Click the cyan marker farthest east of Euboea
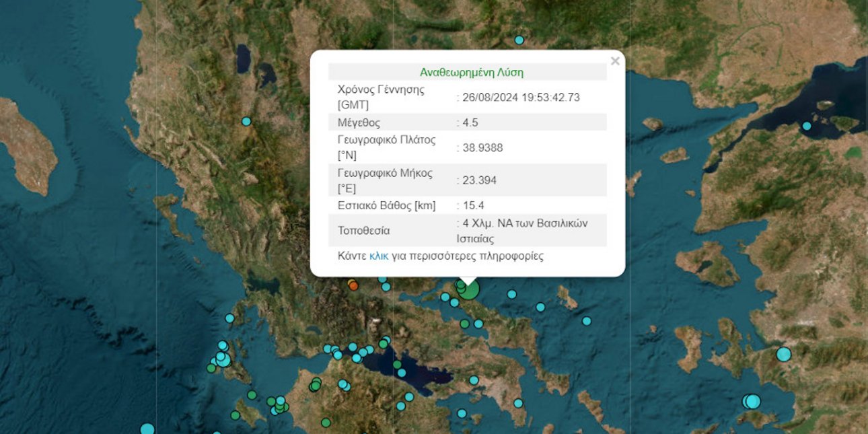Viewport: 868px width, 434px height. click(x=587, y=321)
